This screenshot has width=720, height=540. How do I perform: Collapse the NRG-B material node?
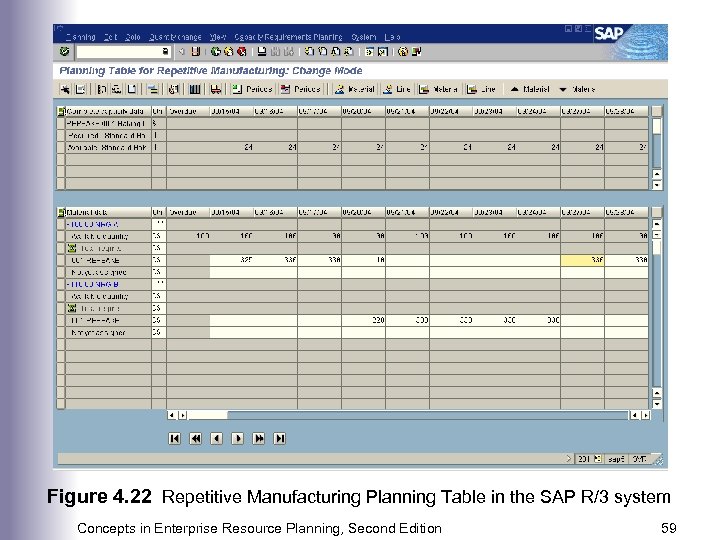[68, 284]
